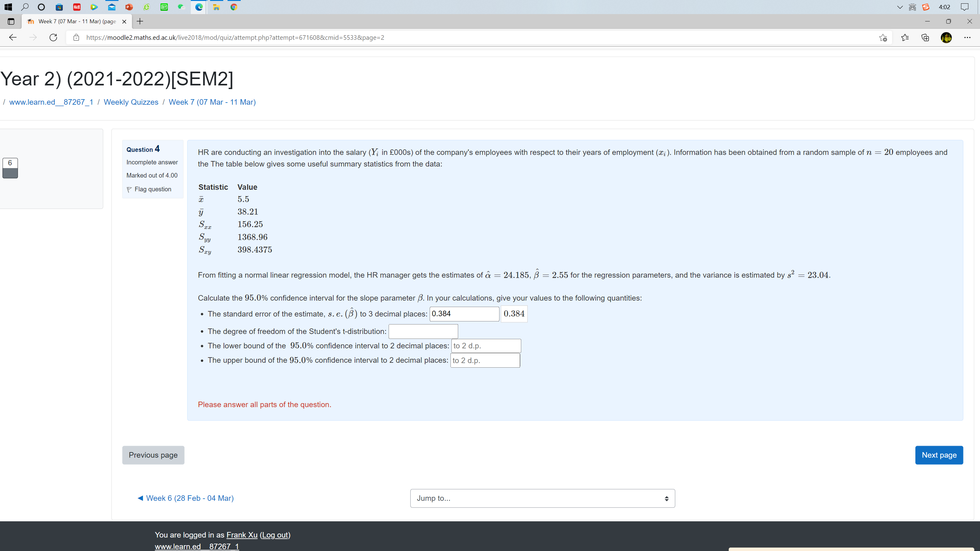Image resolution: width=980 pixels, height=551 pixels.
Task: Go to the Next page
Action: pyautogui.click(x=939, y=455)
